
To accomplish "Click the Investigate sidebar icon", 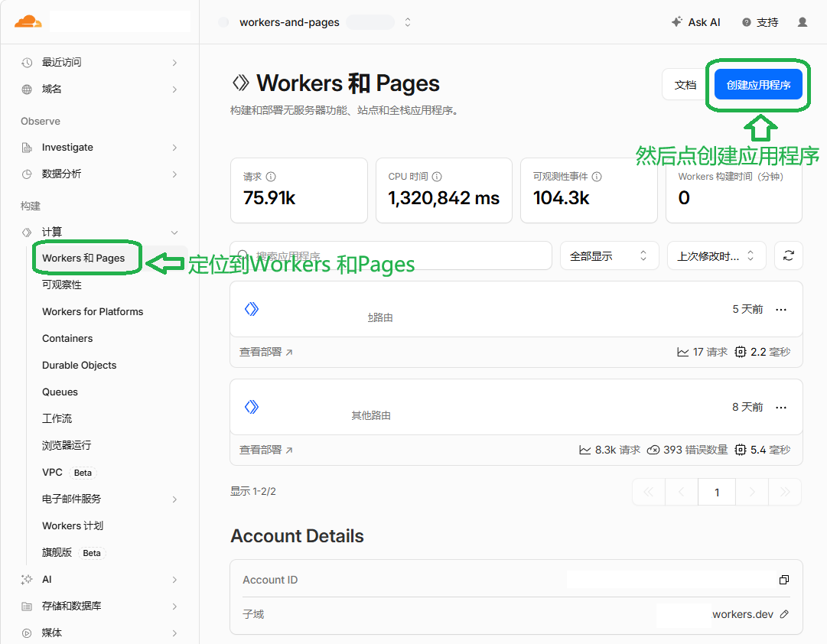I will [27, 148].
